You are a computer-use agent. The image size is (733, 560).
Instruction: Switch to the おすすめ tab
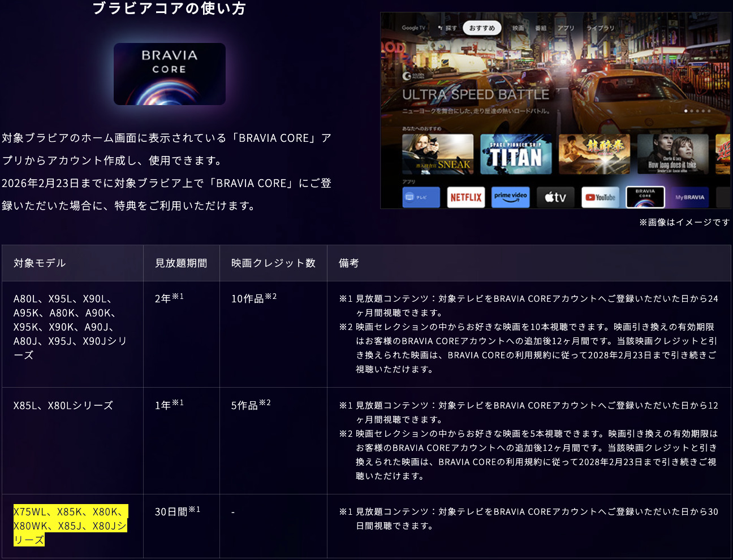point(482,28)
